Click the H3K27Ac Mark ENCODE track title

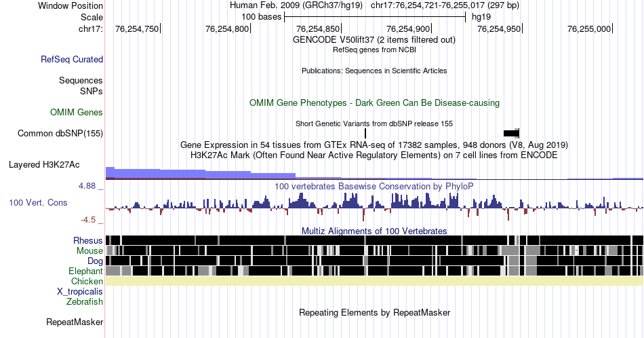click(374, 155)
